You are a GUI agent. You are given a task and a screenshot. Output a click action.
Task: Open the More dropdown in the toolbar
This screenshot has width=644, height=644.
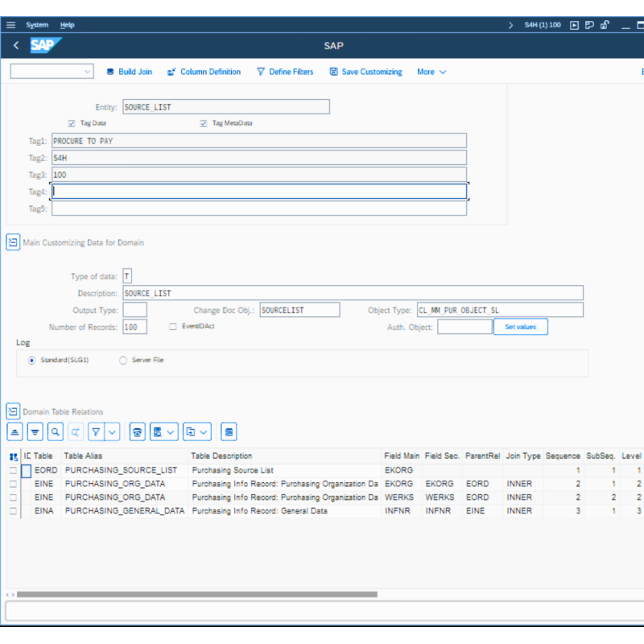tap(431, 72)
